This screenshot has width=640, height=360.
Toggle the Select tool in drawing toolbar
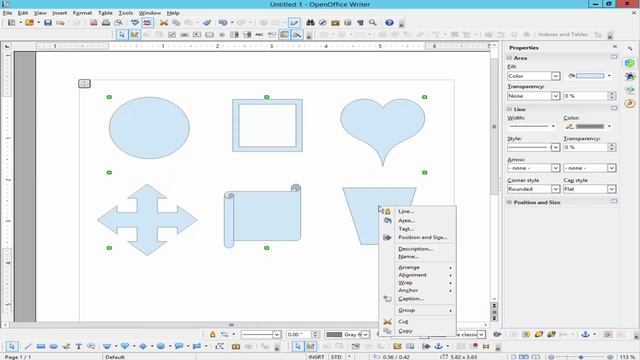point(12,347)
